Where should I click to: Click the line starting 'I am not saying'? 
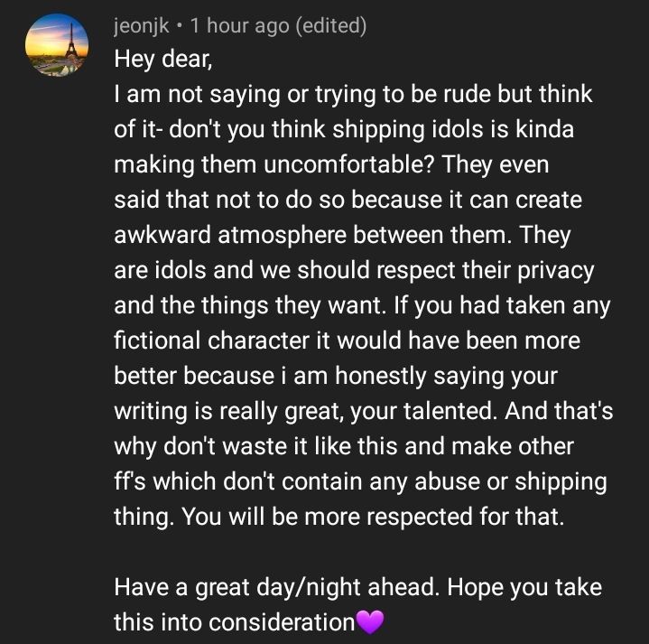pos(353,95)
